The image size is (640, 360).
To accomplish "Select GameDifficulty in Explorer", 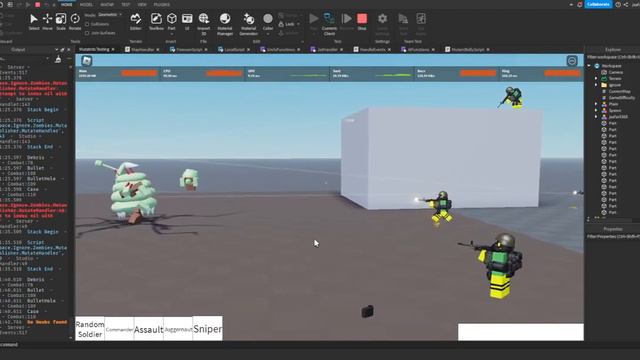I will click(618, 98).
